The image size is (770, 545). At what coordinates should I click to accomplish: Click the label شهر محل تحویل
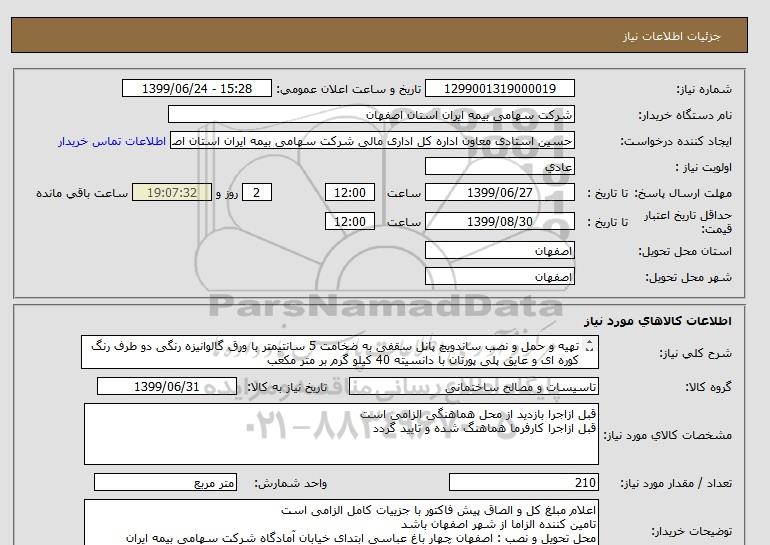pos(688,277)
